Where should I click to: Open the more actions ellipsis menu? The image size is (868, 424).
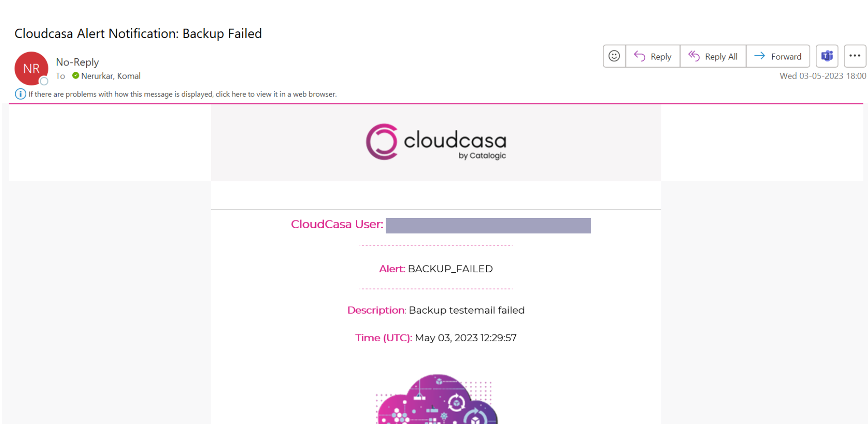point(855,56)
